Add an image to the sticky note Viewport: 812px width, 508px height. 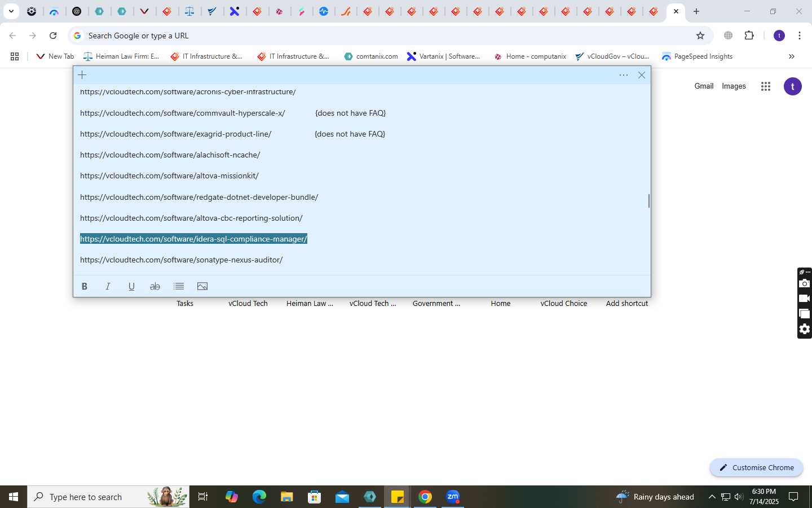pos(202,286)
